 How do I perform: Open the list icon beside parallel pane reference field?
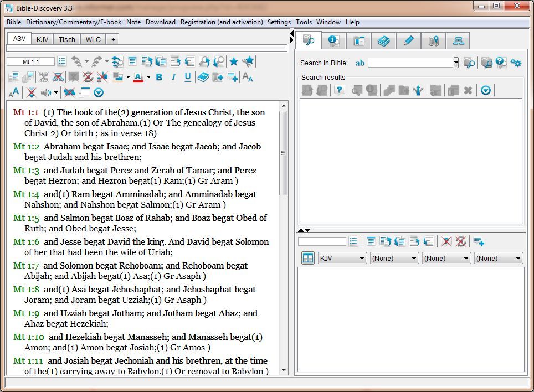pos(353,241)
